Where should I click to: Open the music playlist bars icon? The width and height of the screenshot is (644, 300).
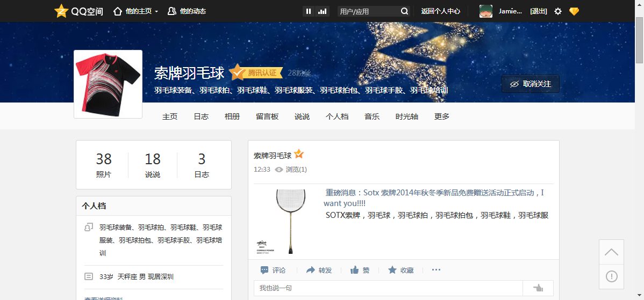323,11
